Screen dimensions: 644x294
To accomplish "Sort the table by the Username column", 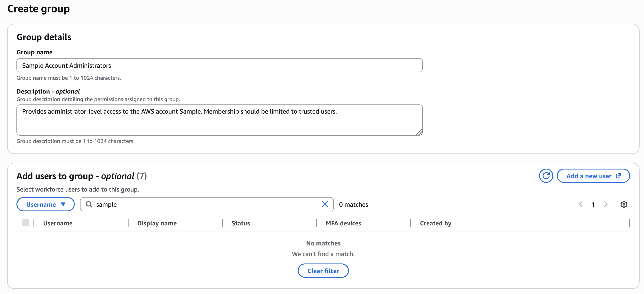I will 58,223.
